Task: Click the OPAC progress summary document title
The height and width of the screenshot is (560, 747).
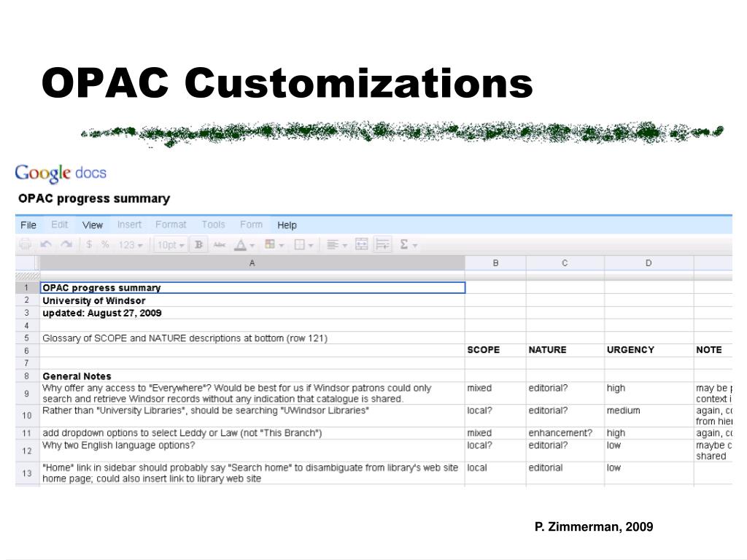Action: (94, 198)
